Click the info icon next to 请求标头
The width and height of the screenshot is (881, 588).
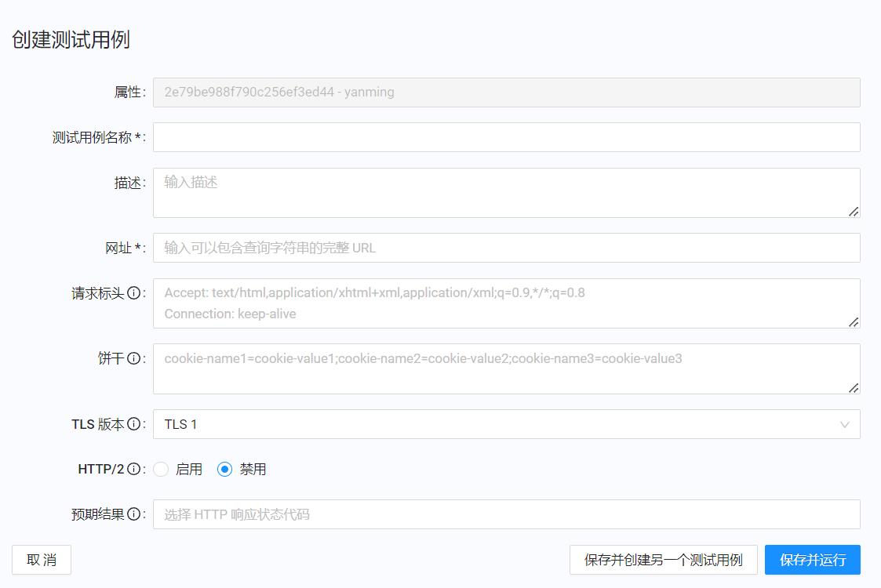click(132, 292)
